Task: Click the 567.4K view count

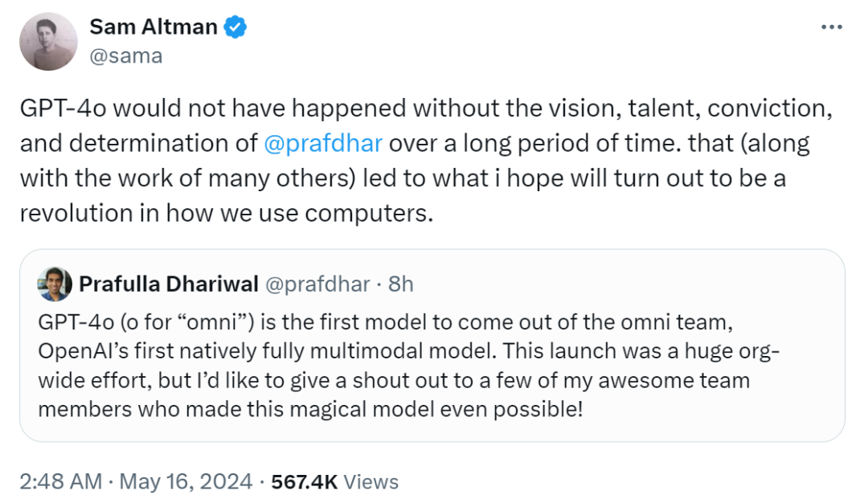Action: [304, 481]
